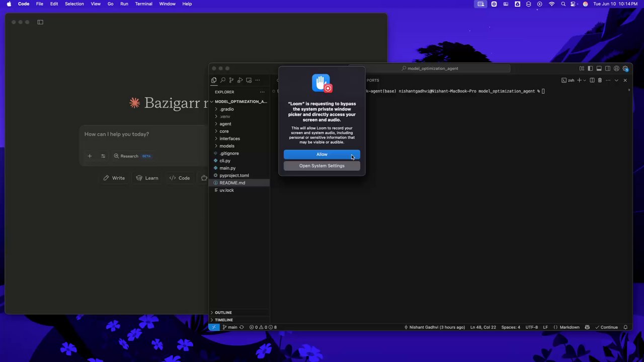Open the .gitignore file

click(x=239, y=153)
